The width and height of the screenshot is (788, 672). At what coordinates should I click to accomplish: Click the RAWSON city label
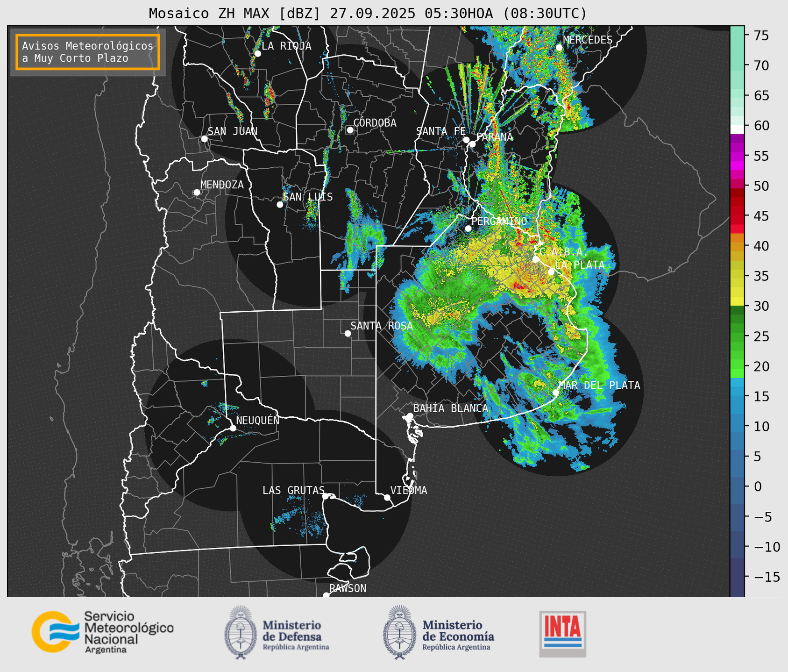348,588
